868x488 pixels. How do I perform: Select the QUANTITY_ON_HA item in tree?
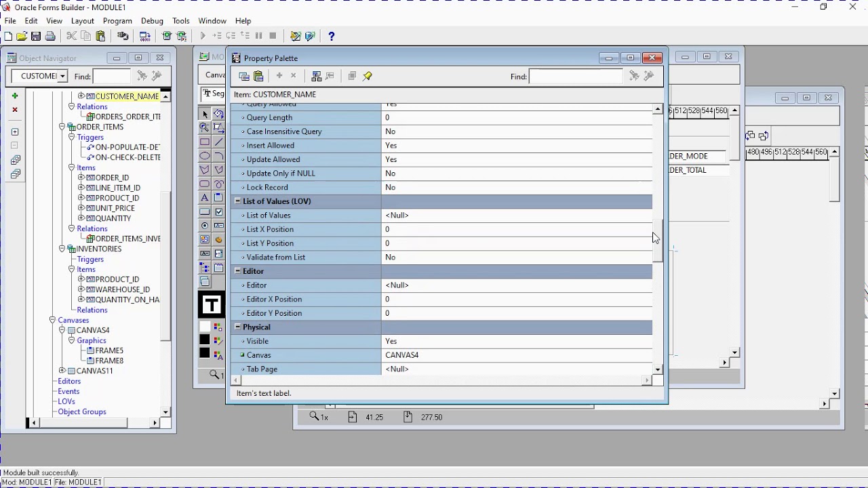127,300
